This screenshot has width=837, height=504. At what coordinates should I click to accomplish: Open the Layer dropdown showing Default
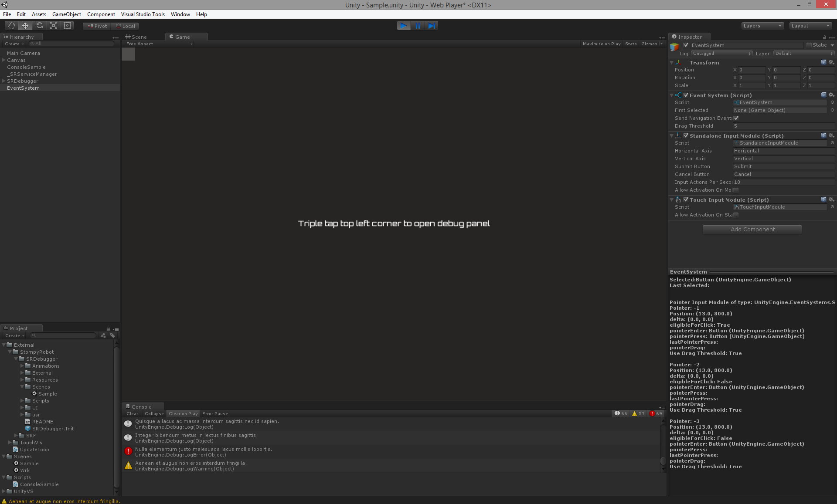pyautogui.click(x=804, y=54)
